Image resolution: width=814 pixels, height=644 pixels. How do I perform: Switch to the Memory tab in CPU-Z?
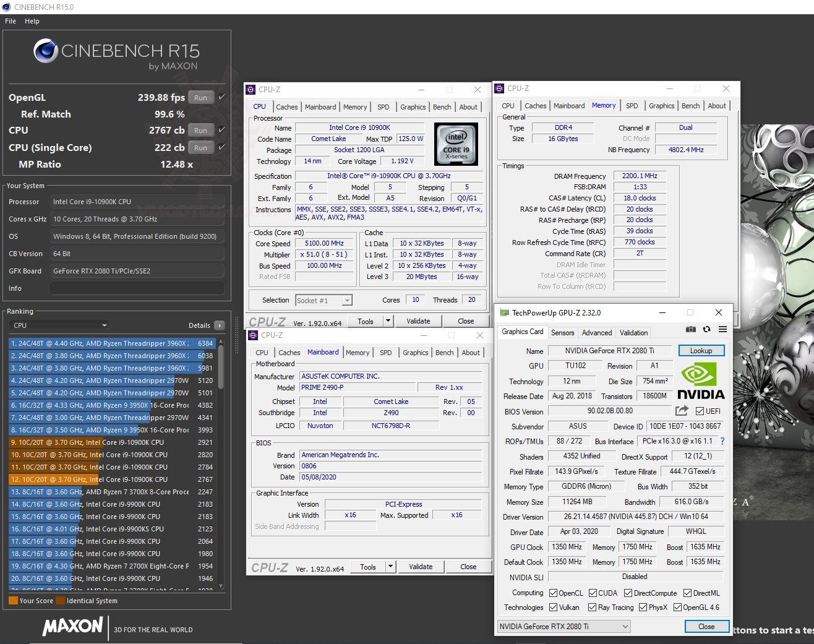[x=355, y=106]
